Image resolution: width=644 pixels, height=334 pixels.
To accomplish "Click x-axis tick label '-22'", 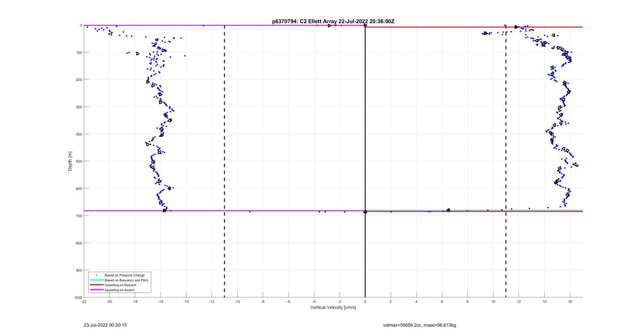I will [x=84, y=301].
